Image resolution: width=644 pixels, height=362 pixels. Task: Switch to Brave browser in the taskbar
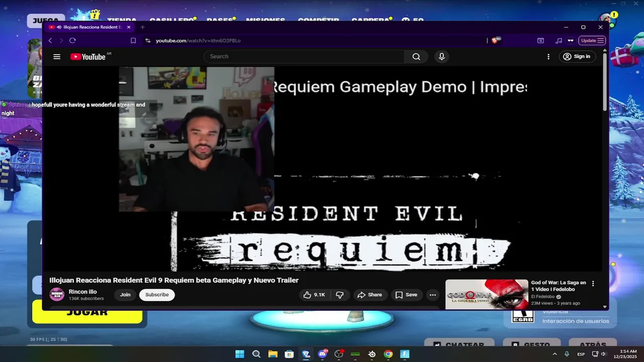coord(306,354)
